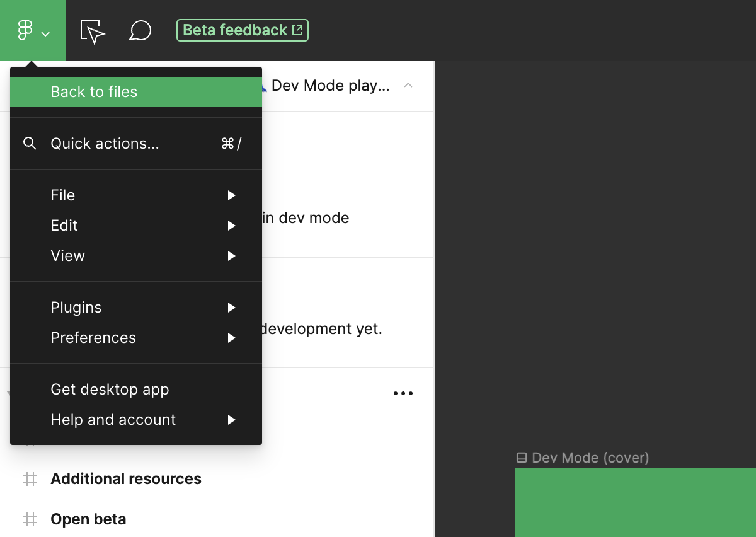Select the Move cursor tool icon
756x537 pixels.
(x=92, y=31)
